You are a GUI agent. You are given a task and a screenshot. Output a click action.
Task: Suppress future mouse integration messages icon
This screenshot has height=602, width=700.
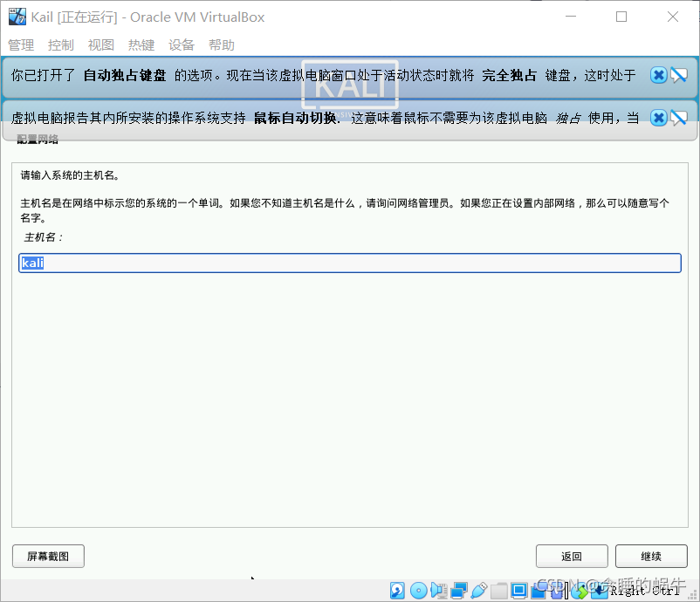(x=678, y=118)
